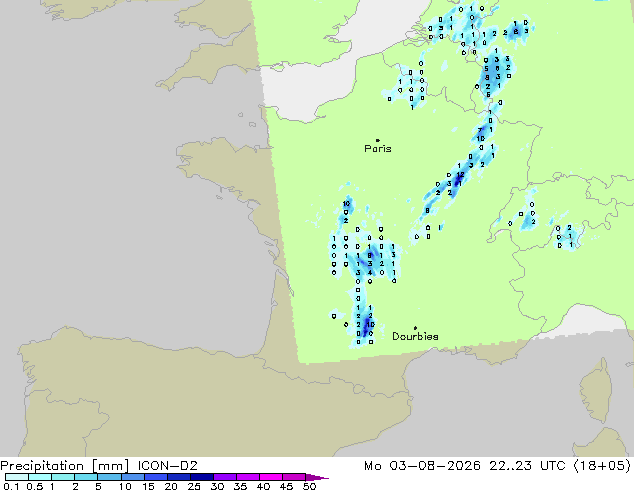Pick legend swatch between 0.1 and 0.5

pos(17,477)
